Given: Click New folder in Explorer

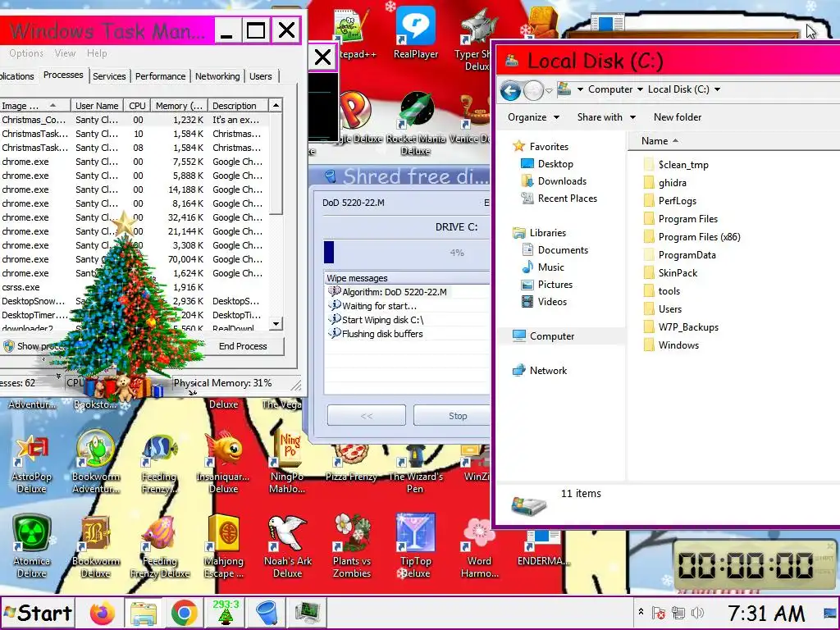Looking at the screenshot, I should pos(677,116).
